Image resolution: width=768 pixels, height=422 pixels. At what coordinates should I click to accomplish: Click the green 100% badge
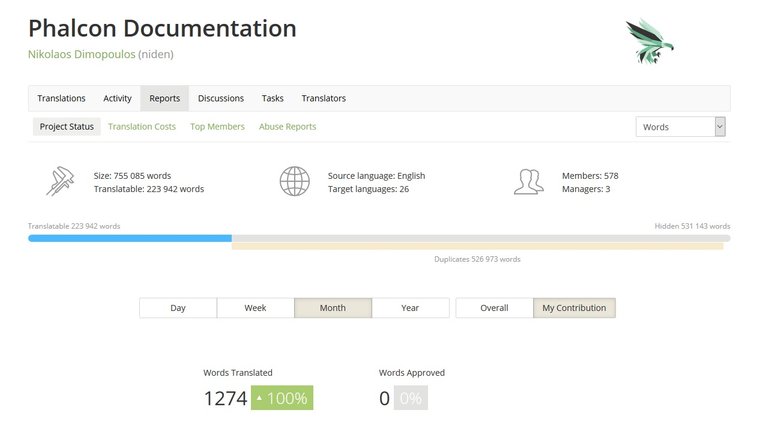(x=282, y=398)
